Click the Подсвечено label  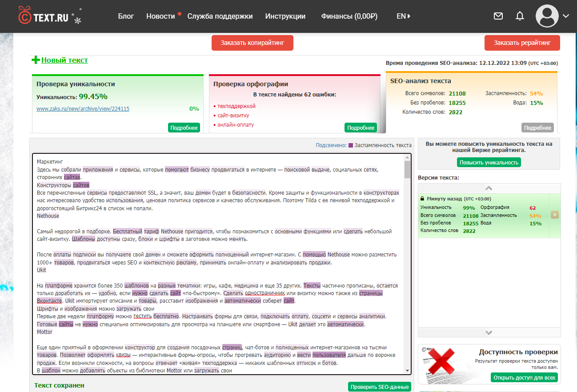[331, 145]
